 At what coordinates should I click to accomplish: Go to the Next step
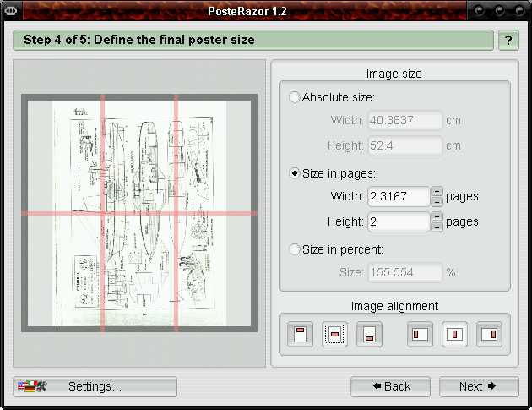(478, 386)
